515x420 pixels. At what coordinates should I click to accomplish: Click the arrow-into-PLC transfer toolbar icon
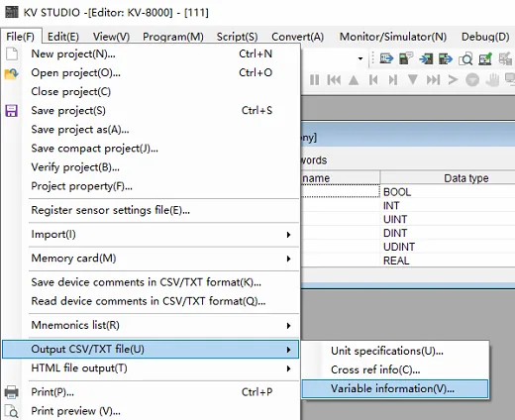[x=426, y=59]
